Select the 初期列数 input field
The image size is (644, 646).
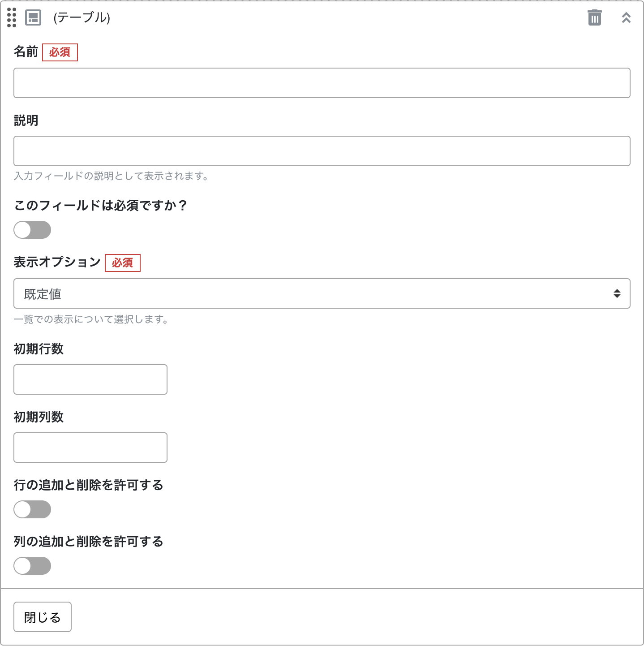click(90, 448)
